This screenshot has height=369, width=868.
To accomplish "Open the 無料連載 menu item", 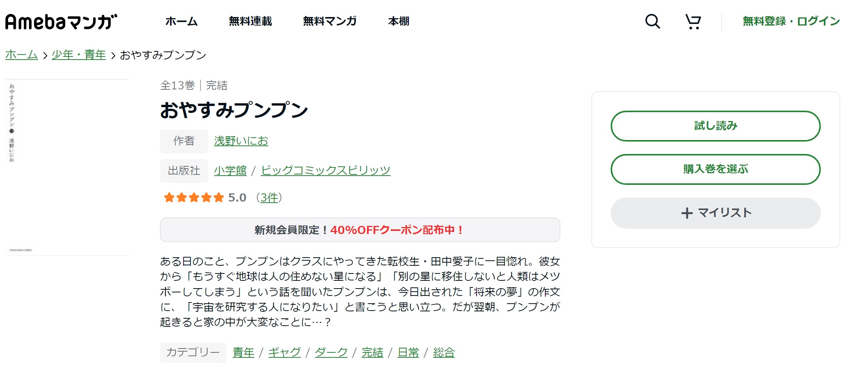I will 250,21.
